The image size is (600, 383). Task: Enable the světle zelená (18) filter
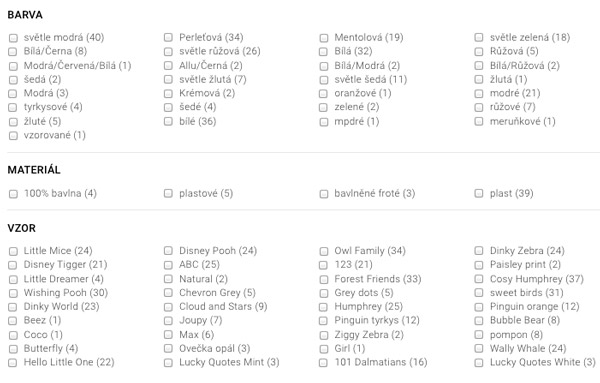[x=479, y=37]
